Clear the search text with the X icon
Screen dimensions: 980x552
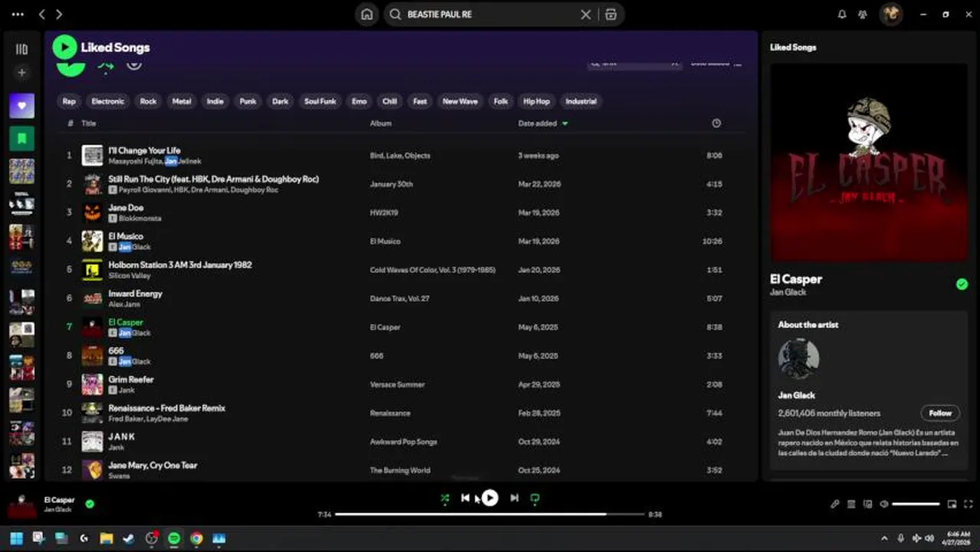(586, 15)
